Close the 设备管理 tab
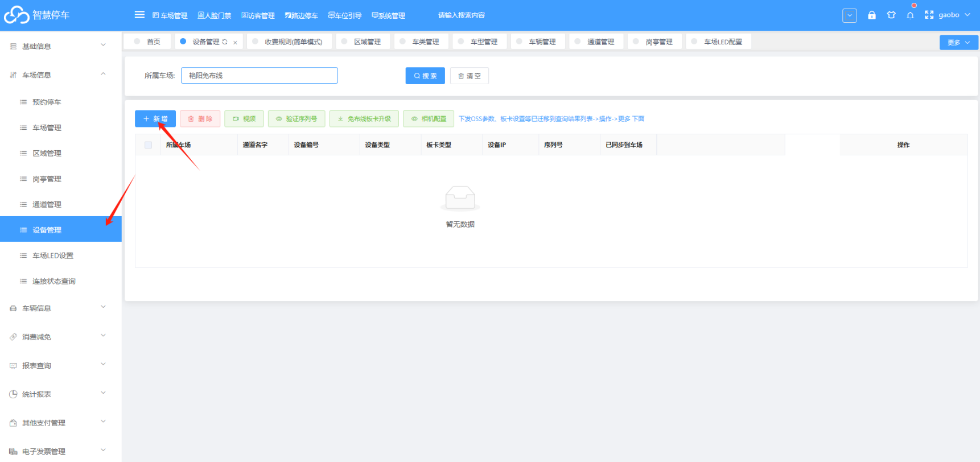The height and width of the screenshot is (462, 980). (x=235, y=43)
